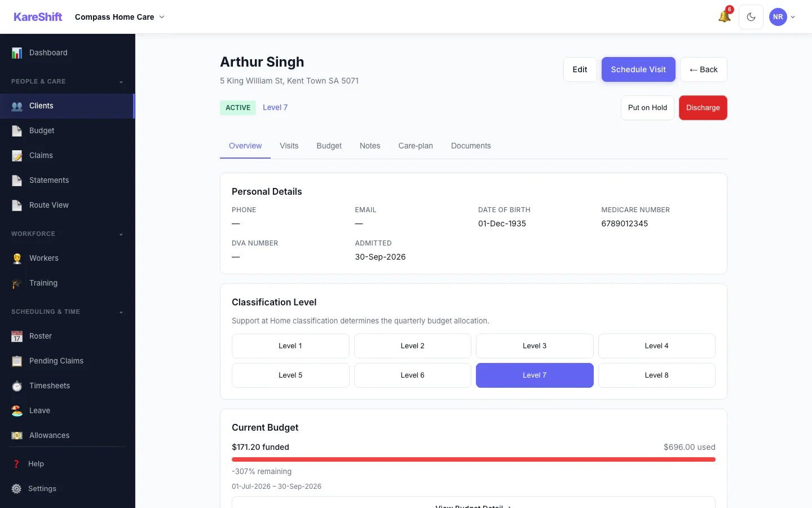Select classification Level 8
The image size is (812, 508).
click(x=657, y=375)
